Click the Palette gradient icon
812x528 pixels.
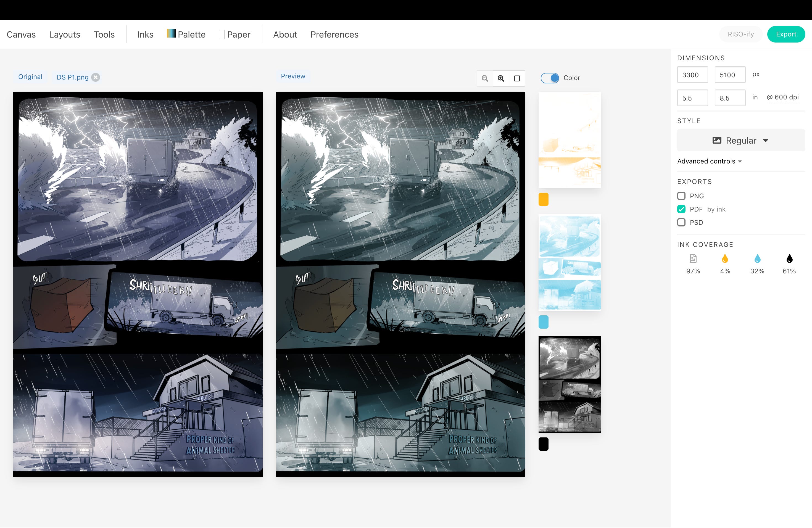tap(171, 33)
